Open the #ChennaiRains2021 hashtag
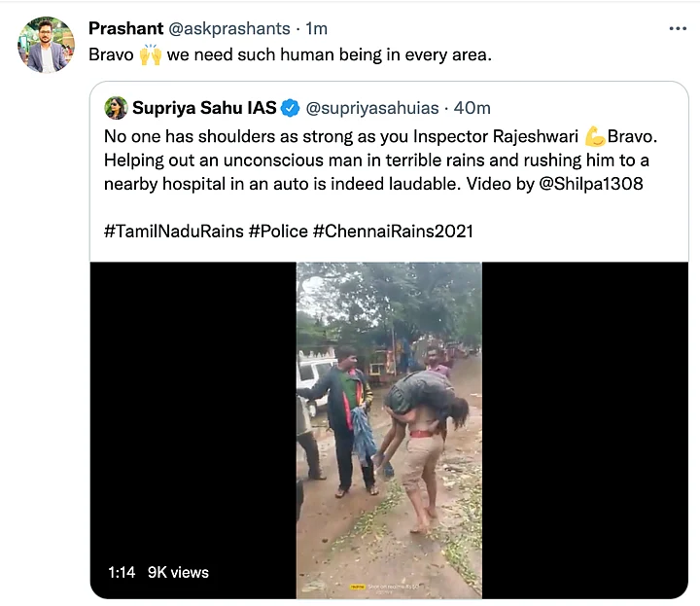This screenshot has width=700, height=606. pos(393,232)
